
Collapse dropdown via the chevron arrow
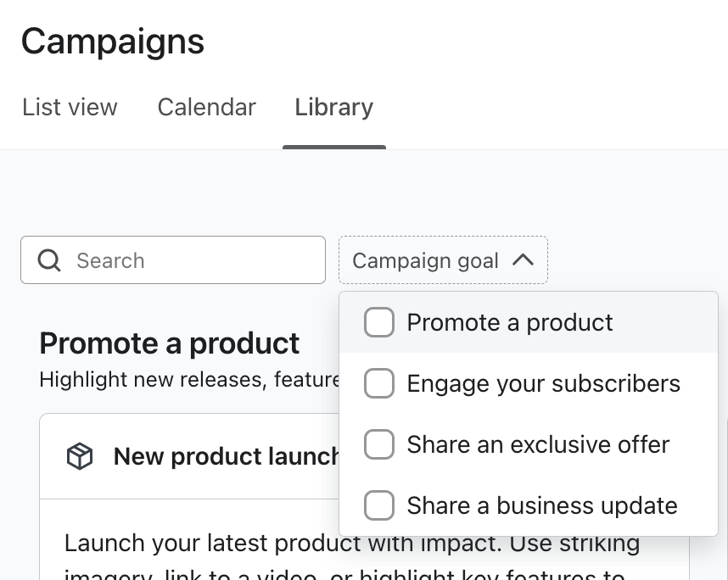click(524, 259)
